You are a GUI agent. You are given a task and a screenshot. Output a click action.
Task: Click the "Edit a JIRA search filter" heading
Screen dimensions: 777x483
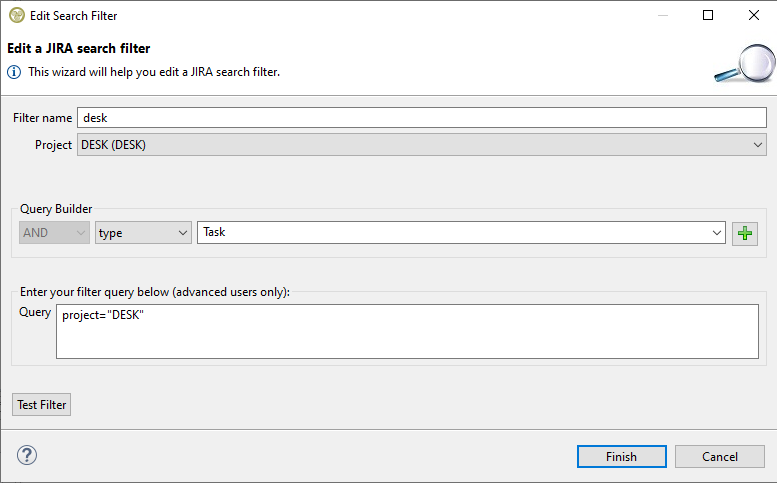tap(79, 48)
